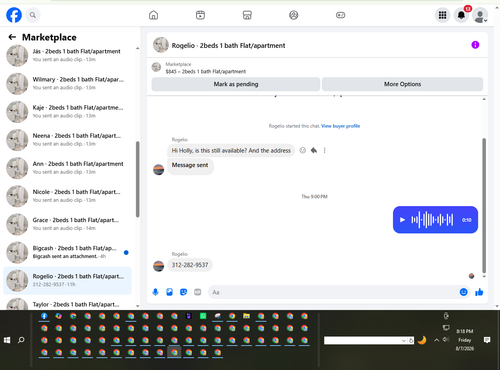Image resolution: width=500 pixels, height=370 pixels.
Task: Open notifications bell with red badge
Action: point(461,15)
